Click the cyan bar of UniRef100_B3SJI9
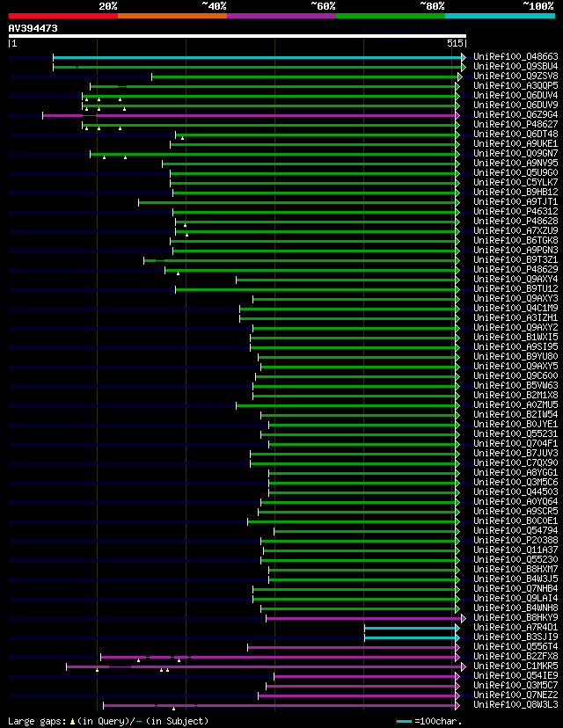Image resolution: width=563 pixels, height=728 pixels. coord(410,638)
